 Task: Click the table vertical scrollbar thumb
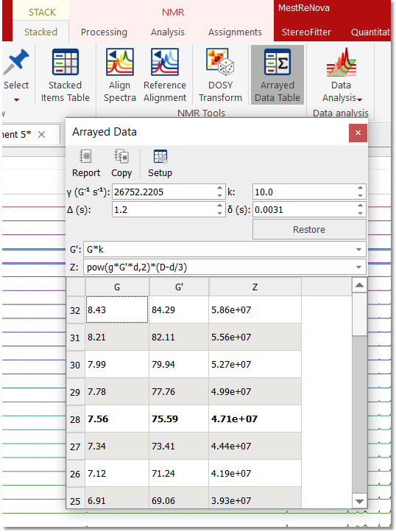coord(359,315)
